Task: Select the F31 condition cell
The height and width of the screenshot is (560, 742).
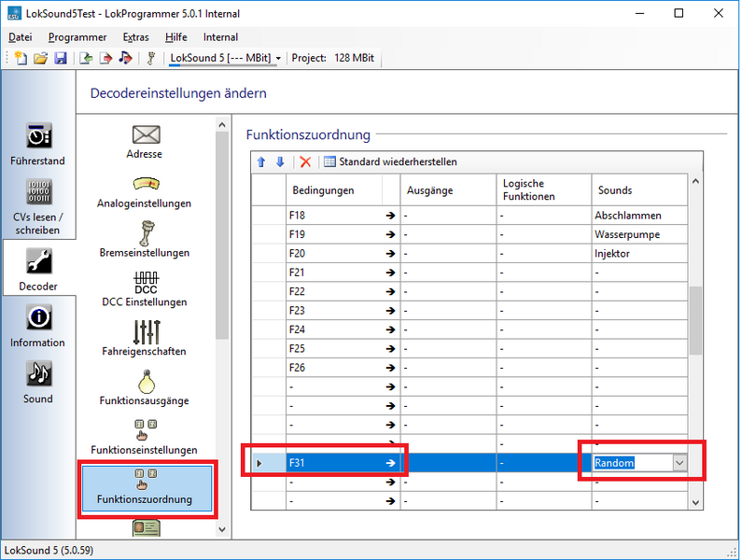Action: [344, 463]
